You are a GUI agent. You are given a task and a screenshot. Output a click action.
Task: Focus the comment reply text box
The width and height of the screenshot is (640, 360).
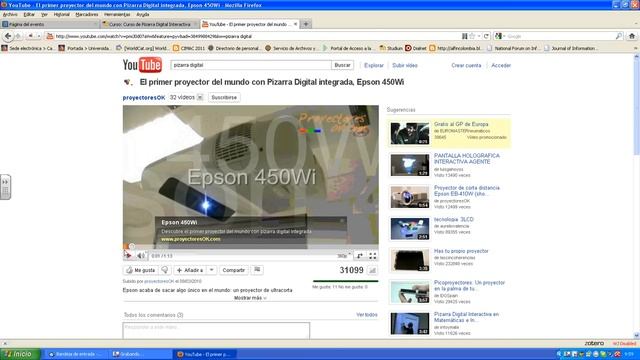(x=216, y=331)
